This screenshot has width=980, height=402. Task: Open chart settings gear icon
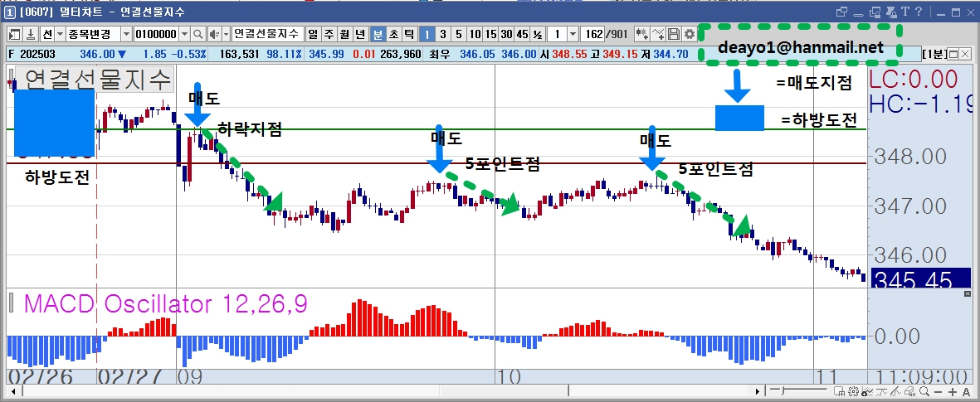pyautogui.click(x=690, y=34)
